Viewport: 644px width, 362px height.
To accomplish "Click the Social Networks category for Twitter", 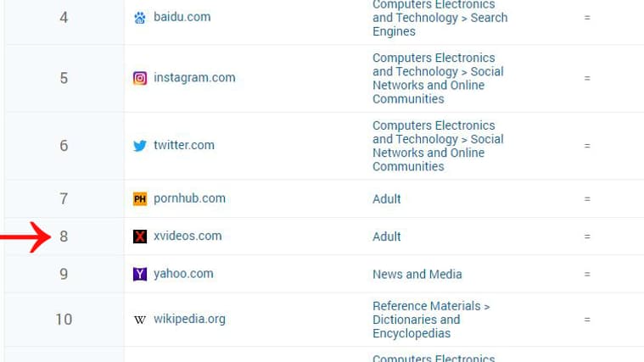I will [x=438, y=146].
